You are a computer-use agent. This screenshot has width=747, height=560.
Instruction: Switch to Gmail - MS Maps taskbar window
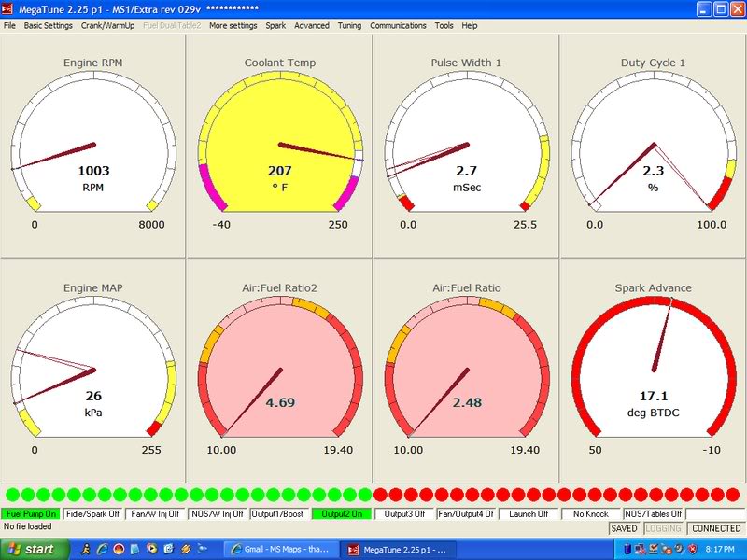coord(281,549)
